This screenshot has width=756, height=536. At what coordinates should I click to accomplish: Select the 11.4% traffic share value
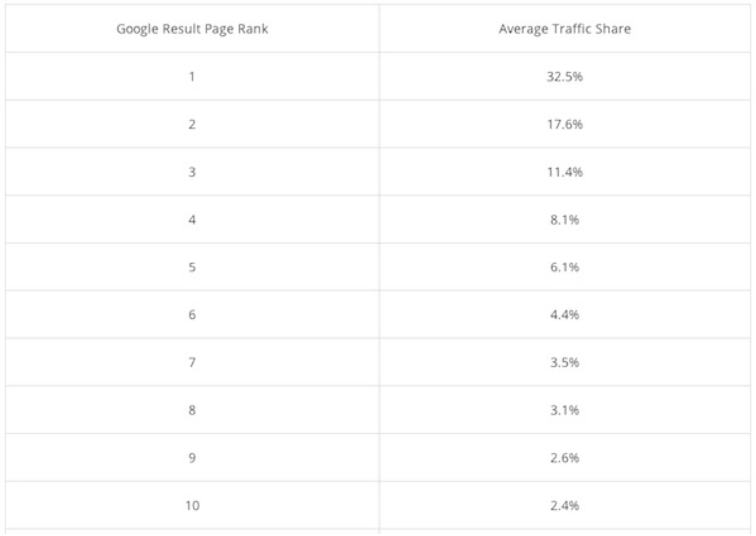[565, 172]
